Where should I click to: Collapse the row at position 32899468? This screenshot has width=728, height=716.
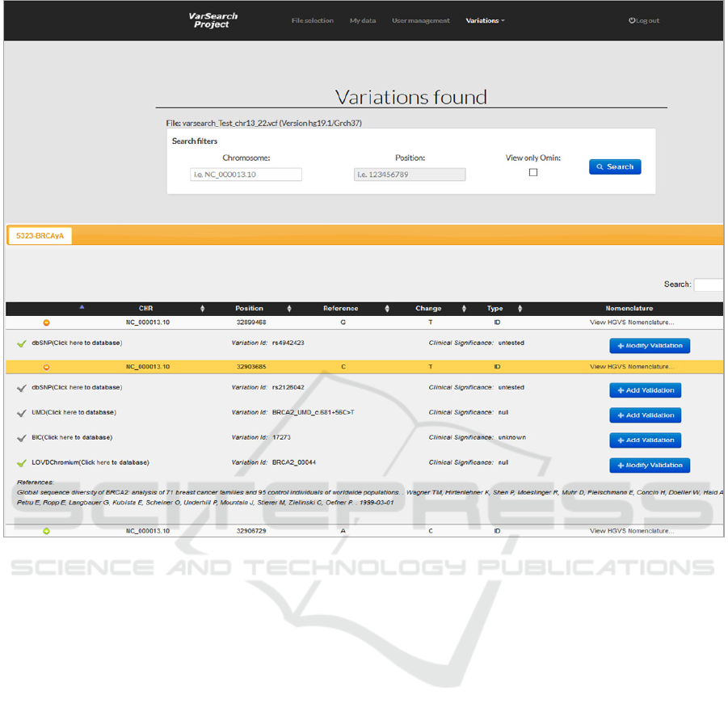[x=46, y=322]
